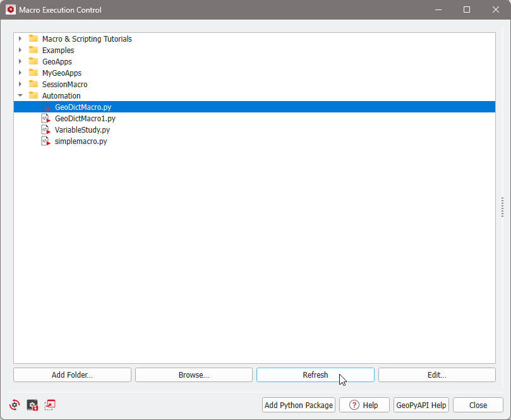Click the script icon next to VariableStudy.py
The image size is (511, 420).
click(x=46, y=129)
